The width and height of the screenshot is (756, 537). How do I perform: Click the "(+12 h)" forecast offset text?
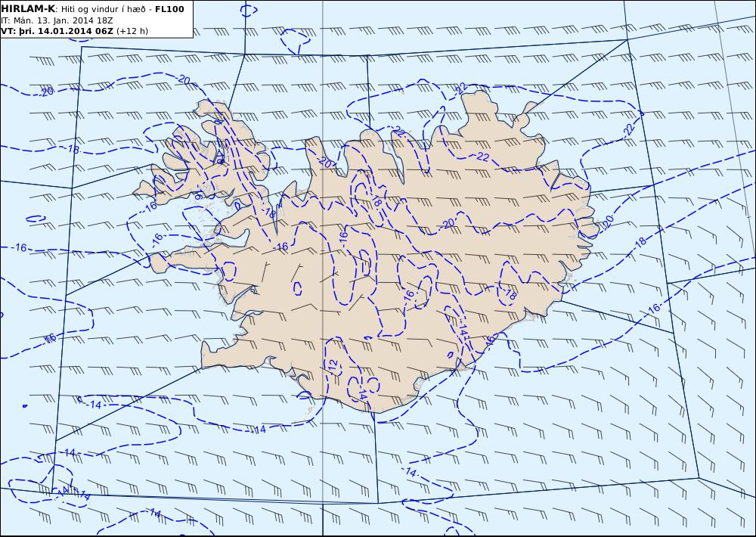[x=132, y=31]
